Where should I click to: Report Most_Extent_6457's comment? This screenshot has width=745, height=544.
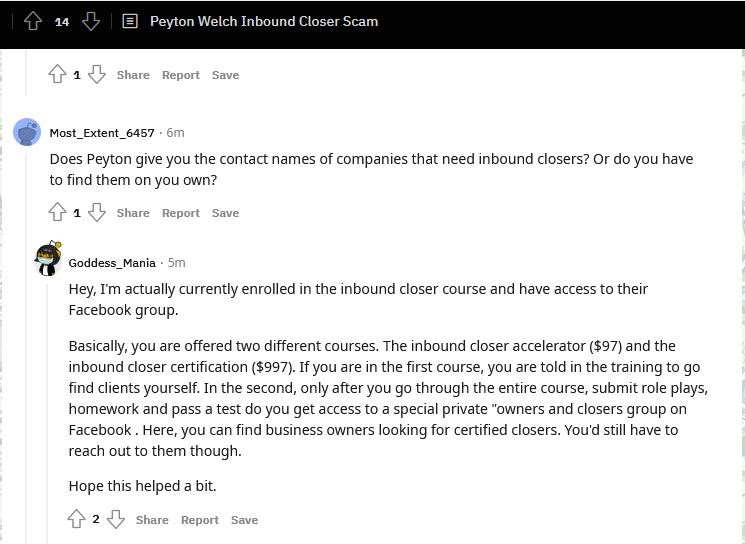click(x=181, y=213)
